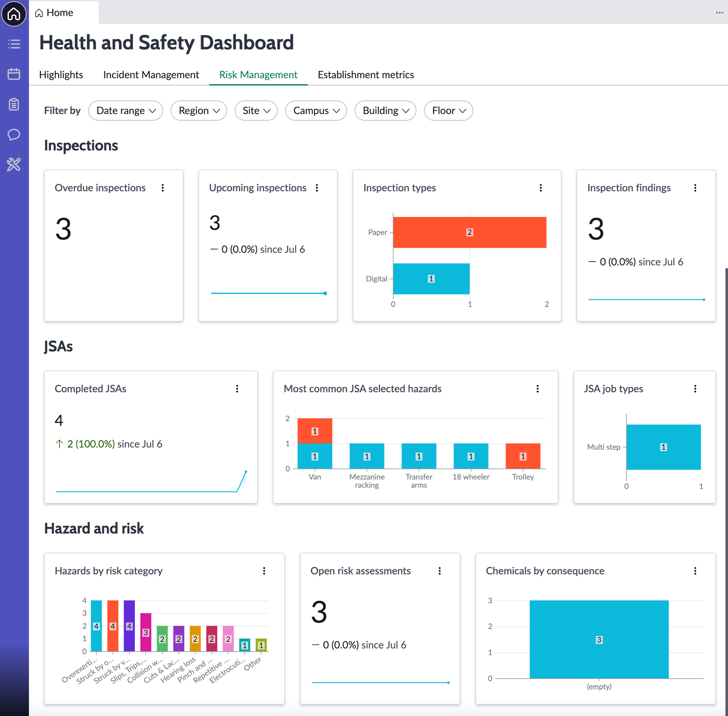The image size is (728, 716).
Task: Open Inspection types card options menu
Action: coord(541,188)
